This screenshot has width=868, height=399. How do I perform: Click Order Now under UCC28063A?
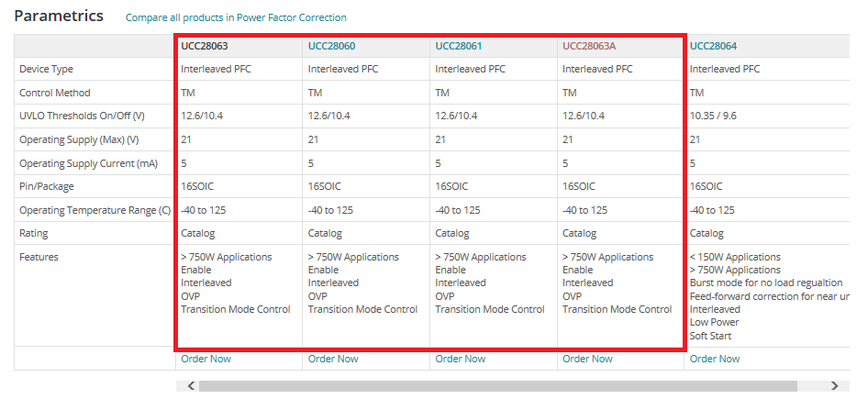coord(588,359)
